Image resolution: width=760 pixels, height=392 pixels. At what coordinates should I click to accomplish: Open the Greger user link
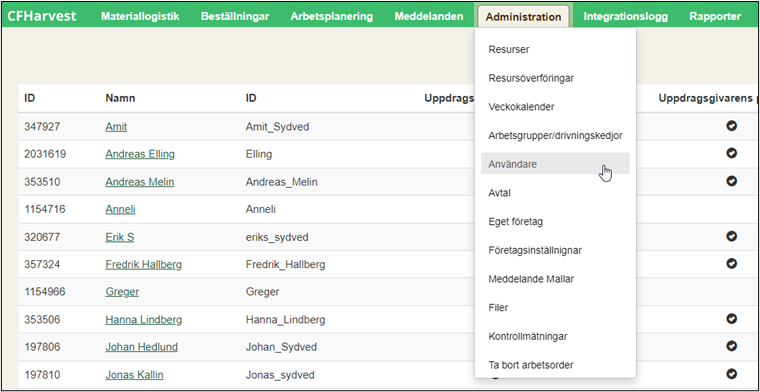point(122,292)
